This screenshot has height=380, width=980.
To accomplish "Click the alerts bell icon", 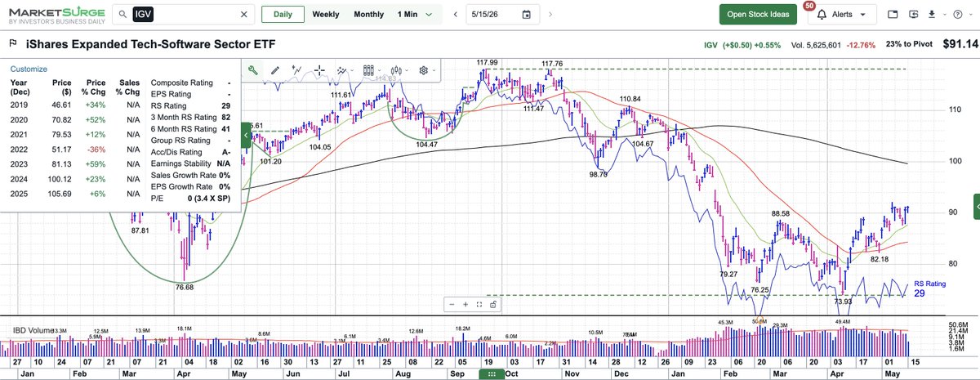I will click(820, 15).
